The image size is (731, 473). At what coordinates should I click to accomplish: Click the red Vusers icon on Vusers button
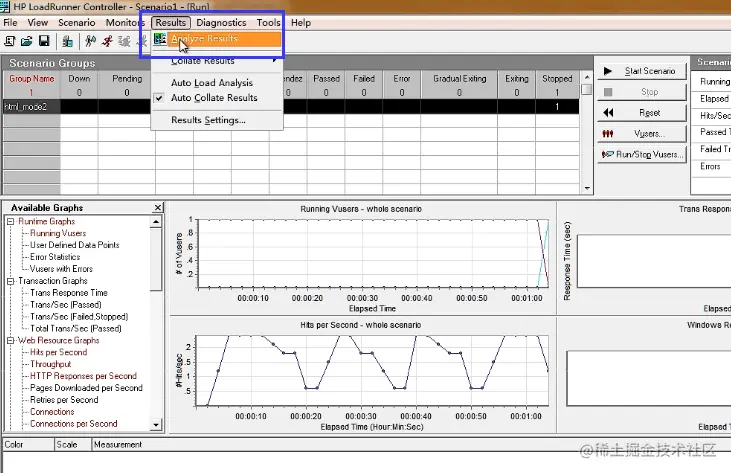tap(607, 134)
